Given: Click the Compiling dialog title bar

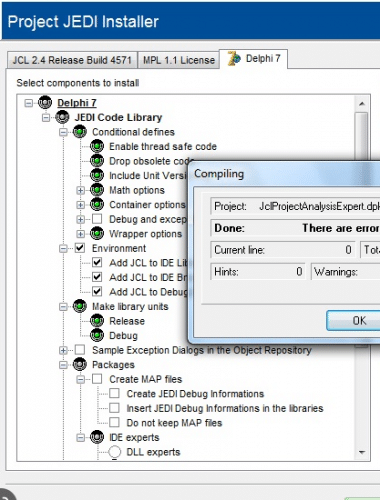Looking at the screenshot, I should [285, 174].
